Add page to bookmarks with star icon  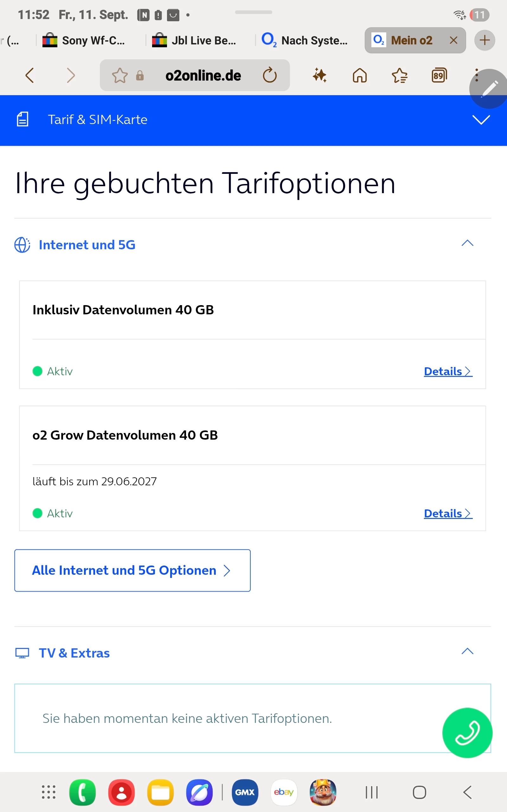pyautogui.click(x=120, y=75)
